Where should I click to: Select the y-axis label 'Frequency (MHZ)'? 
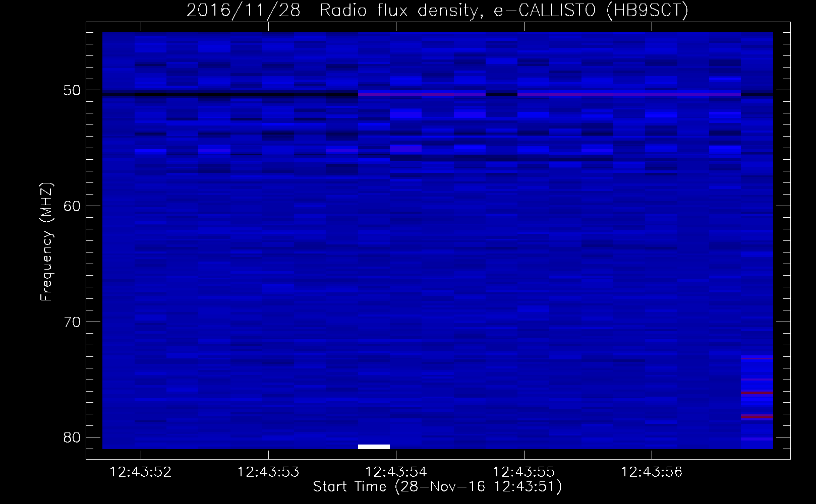[46, 241]
